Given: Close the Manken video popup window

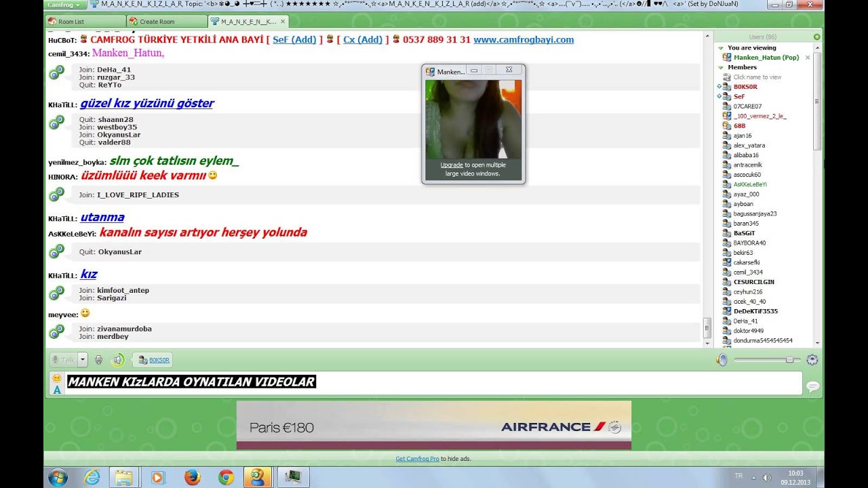Looking at the screenshot, I should point(509,70).
